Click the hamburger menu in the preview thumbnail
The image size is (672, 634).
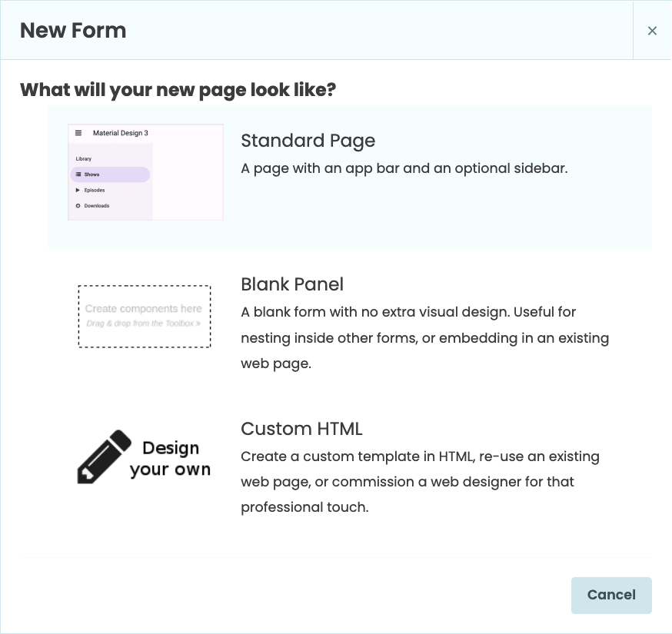point(78,133)
